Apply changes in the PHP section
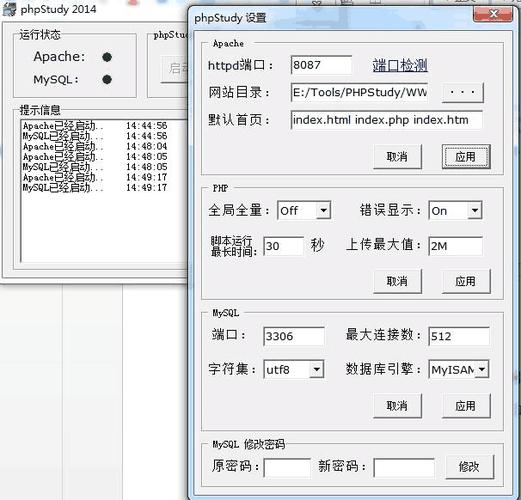 click(x=466, y=281)
